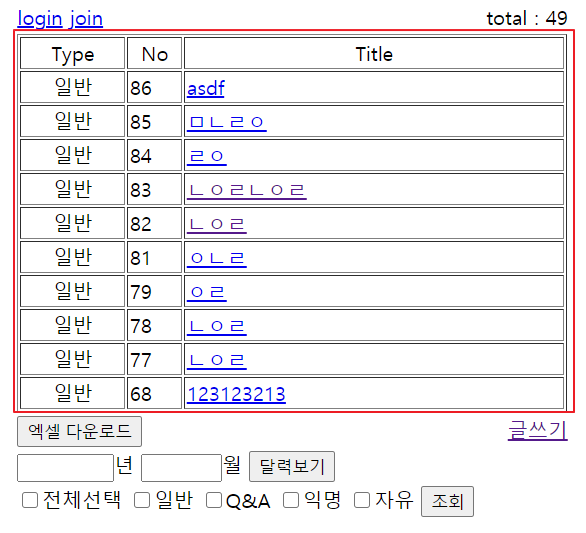Open the post number 84 title link
586x533 pixels.
click(207, 156)
